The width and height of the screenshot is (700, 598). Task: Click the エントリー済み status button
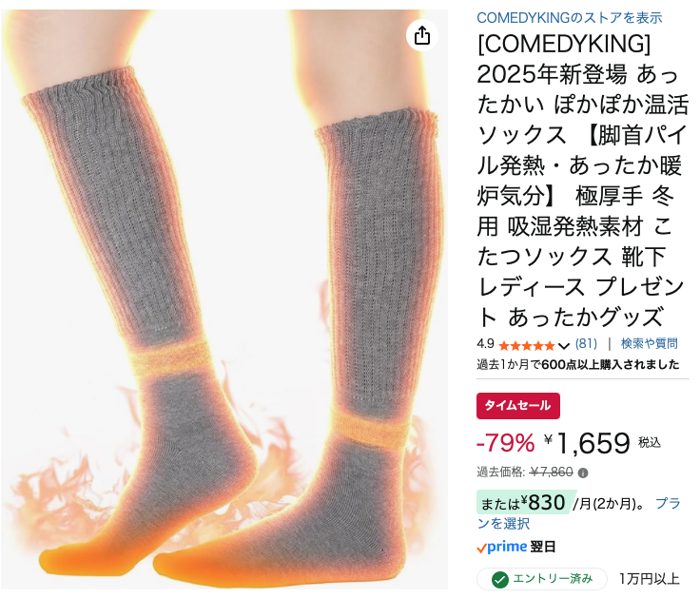[x=542, y=579]
